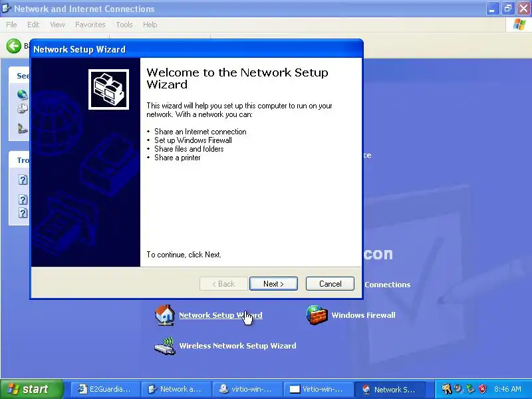Screen dimensions: 532x399
Task: Cancel the Network Setup Wizard
Action: click(330, 284)
